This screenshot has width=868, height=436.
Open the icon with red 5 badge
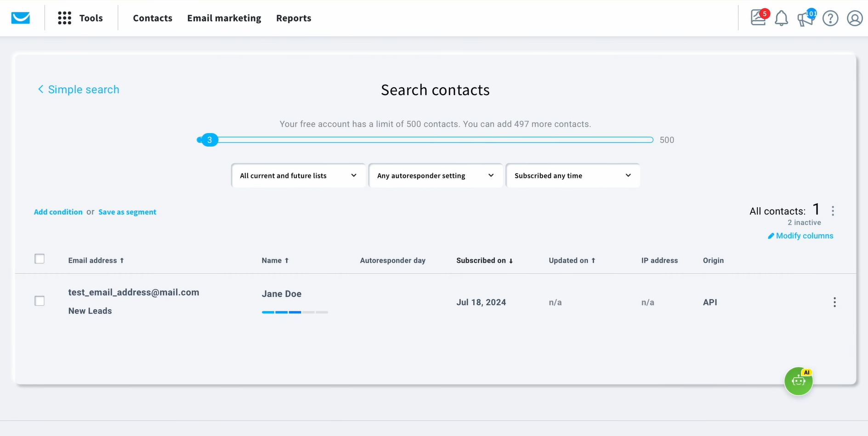pos(758,18)
